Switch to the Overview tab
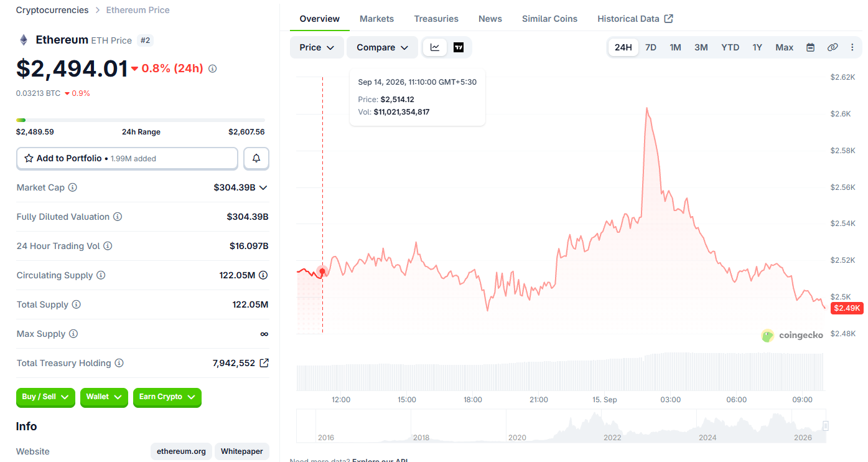This screenshot has width=868, height=462. pyautogui.click(x=320, y=19)
